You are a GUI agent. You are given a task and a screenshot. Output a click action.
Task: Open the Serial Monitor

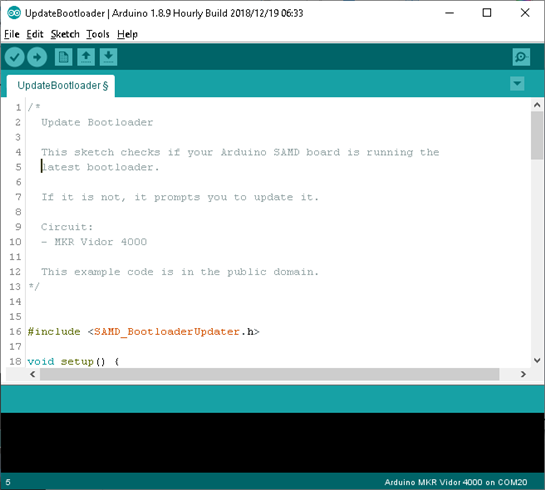pos(521,57)
